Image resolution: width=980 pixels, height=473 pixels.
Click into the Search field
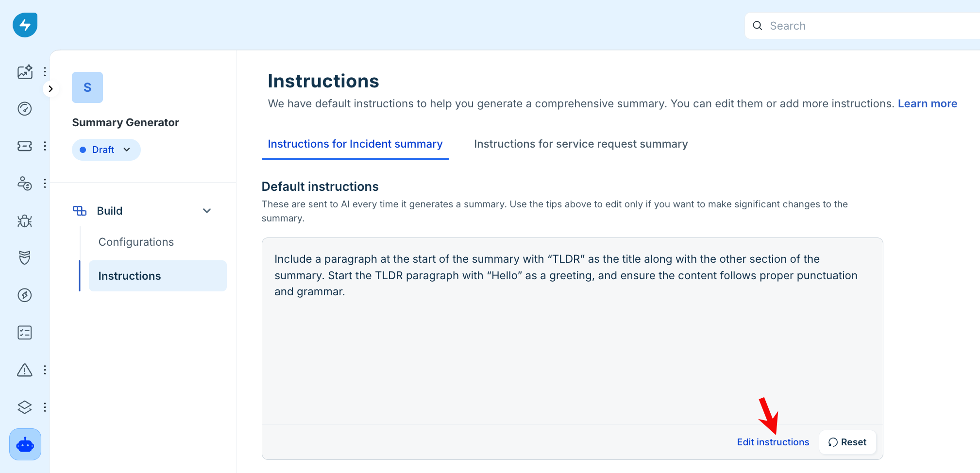pos(863,26)
